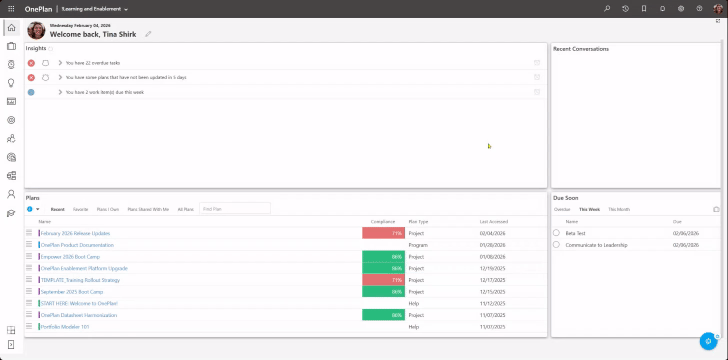Image resolution: width=728 pixels, height=360 pixels.
Task: Open the app launcher grid icon
Action: point(11,9)
